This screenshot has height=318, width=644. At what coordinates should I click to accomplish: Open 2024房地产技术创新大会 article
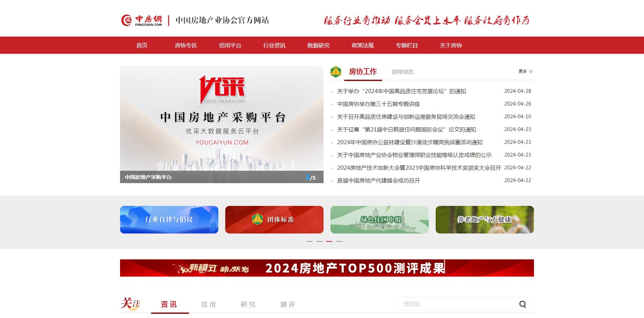click(x=419, y=168)
